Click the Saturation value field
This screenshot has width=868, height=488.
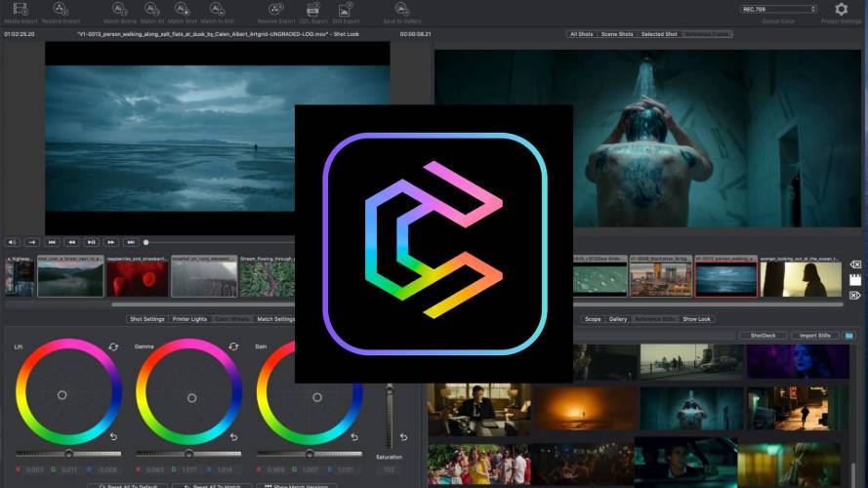[x=390, y=469]
